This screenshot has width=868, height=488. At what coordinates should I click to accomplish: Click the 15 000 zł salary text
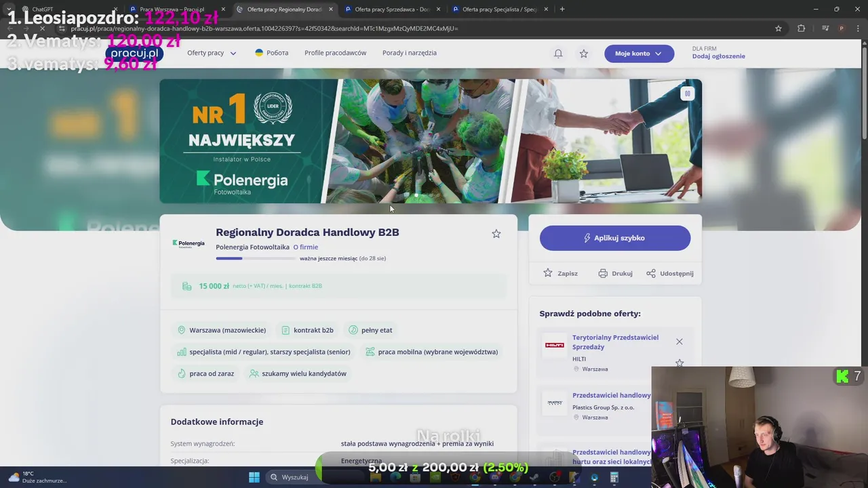(x=214, y=286)
